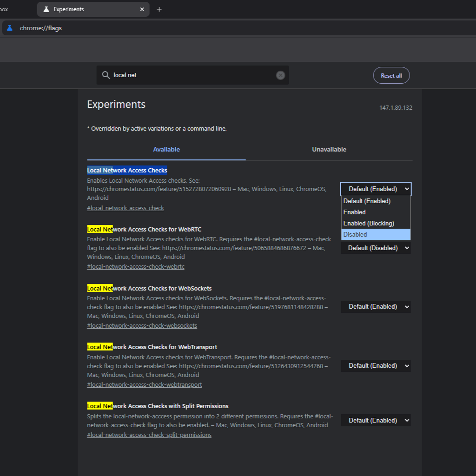Screen dimensions: 476x476
Task: Open the #local-network-access-check-webrtc link
Action: tap(136, 266)
